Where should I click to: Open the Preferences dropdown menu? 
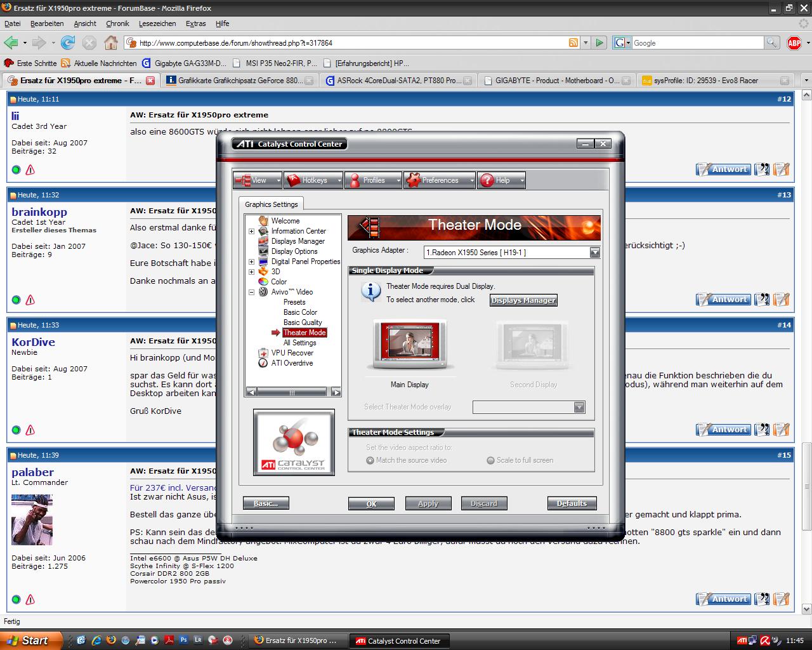(440, 180)
